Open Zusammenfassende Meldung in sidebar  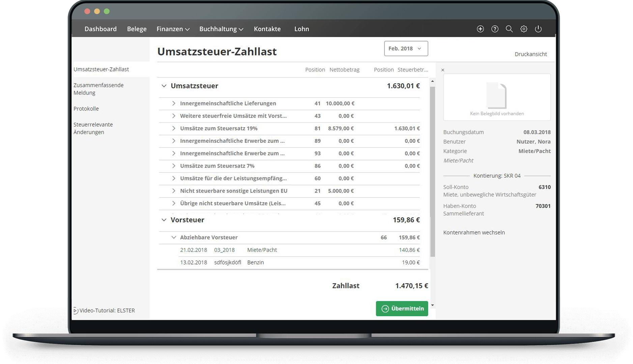coord(98,89)
